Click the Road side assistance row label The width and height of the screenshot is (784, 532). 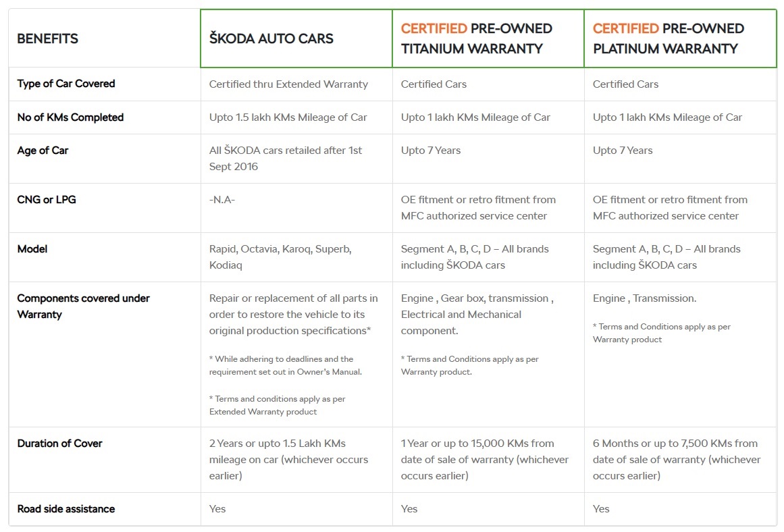pyautogui.click(x=66, y=508)
